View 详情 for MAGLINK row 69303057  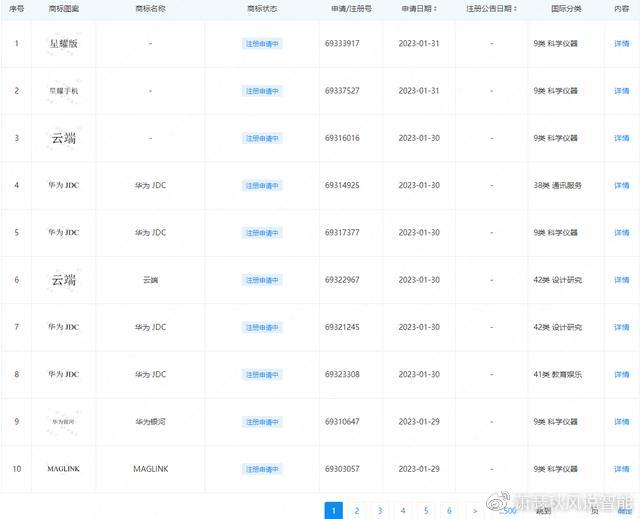[x=622, y=469]
